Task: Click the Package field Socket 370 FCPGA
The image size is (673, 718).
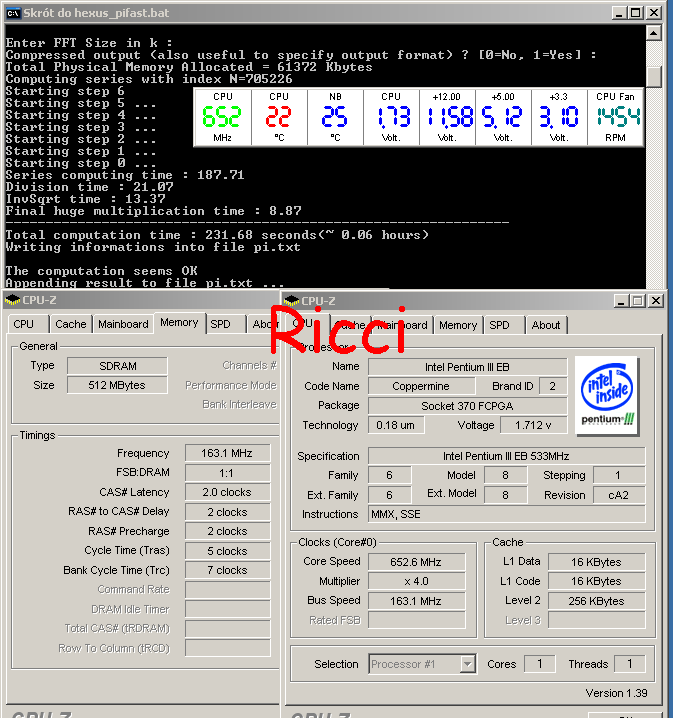Action: click(467, 406)
